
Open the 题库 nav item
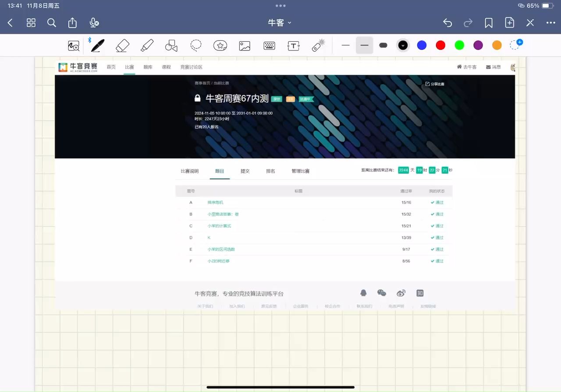[148, 67]
